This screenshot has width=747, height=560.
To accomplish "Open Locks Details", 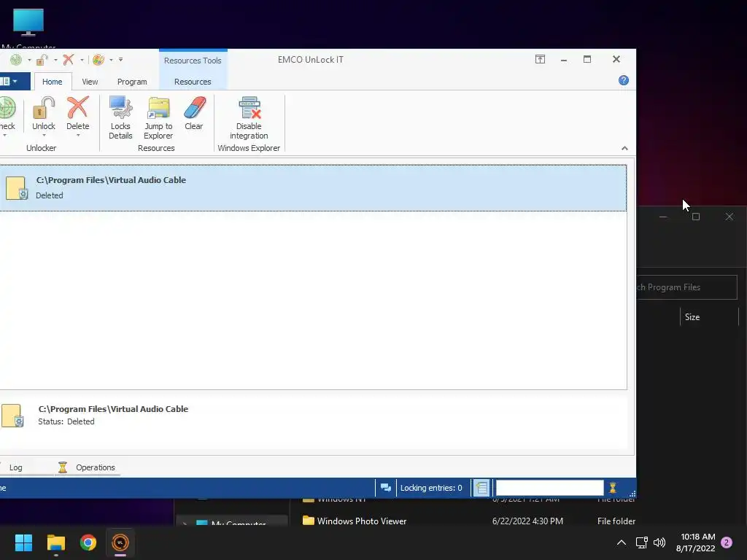I will coord(120,117).
